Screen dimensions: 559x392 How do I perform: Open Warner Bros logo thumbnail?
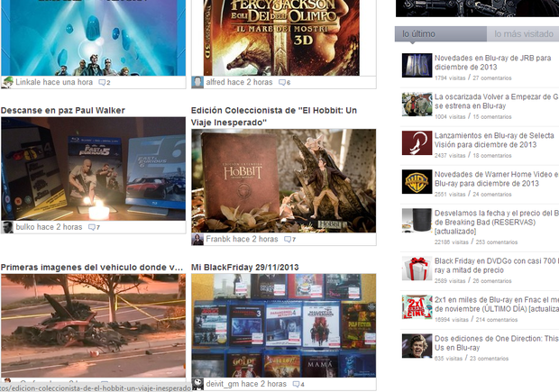pyautogui.click(x=417, y=182)
